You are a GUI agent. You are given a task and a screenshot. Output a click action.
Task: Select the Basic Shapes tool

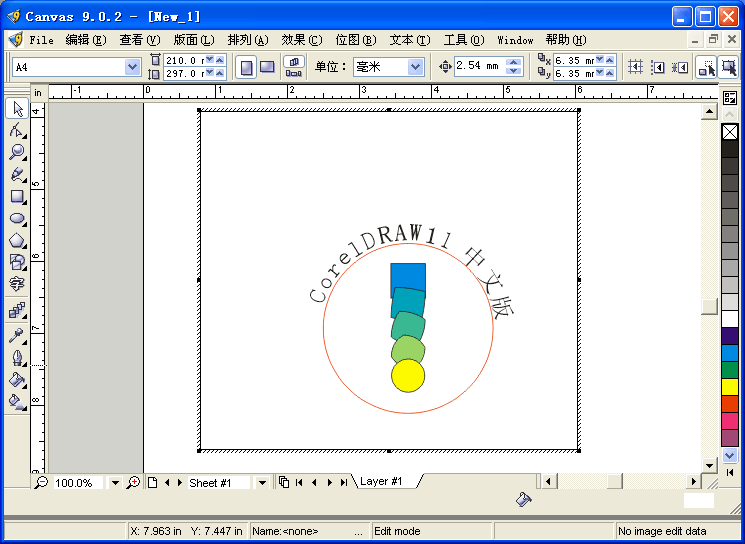pos(17,262)
